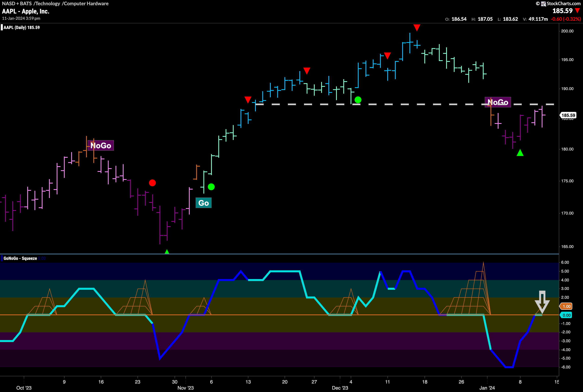Click the NASD + BATS exchange text
Viewport: 583px width, 392px height.
click(17, 3)
